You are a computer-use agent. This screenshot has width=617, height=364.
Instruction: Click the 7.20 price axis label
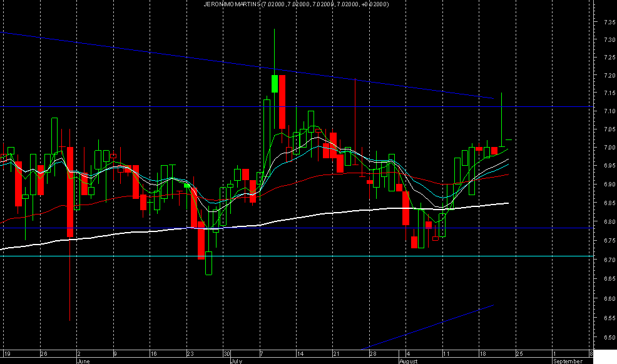(610, 76)
